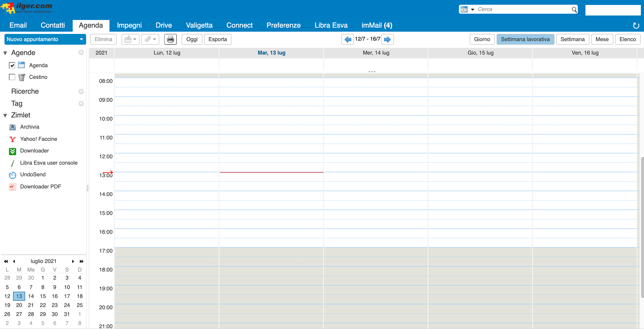Click the sidebar resize handle
This screenshot has width=644, height=329.
pyautogui.click(x=87, y=188)
